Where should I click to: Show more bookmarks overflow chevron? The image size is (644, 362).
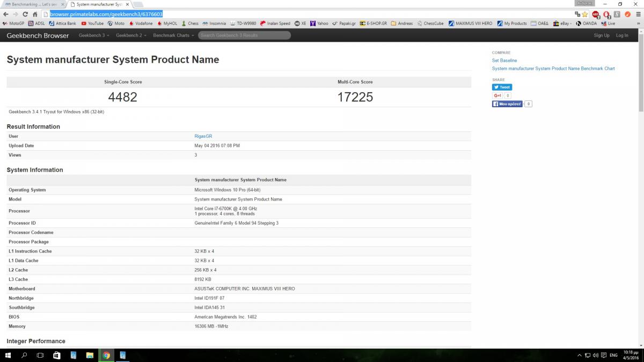(639, 24)
